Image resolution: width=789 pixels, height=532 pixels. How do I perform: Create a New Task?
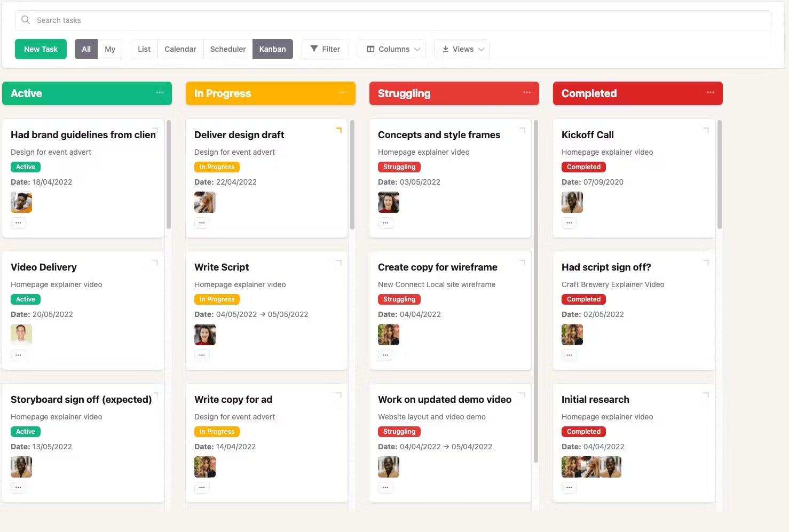[41, 49]
